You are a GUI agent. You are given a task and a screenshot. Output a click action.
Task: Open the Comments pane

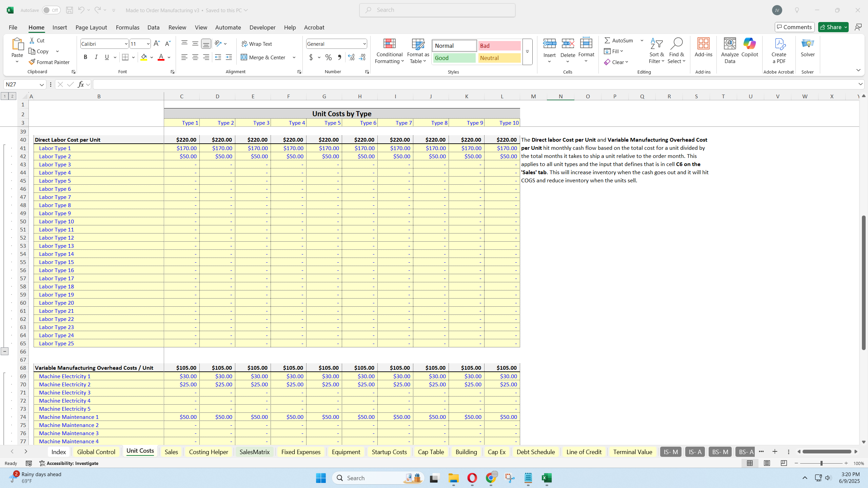coord(794,27)
